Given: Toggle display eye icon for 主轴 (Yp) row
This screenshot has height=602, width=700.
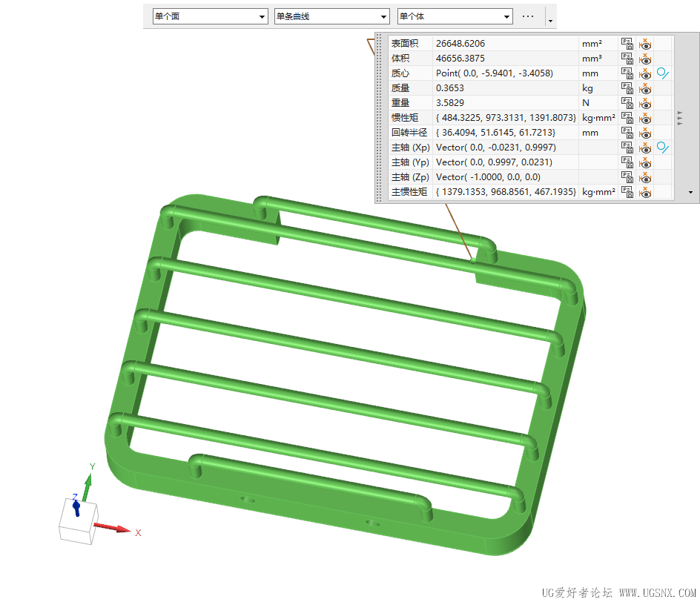Looking at the screenshot, I should [x=645, y=162].
